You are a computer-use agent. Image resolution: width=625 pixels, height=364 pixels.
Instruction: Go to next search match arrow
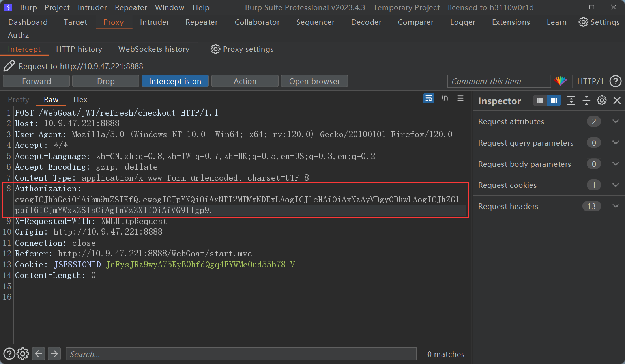coord(54,354)
